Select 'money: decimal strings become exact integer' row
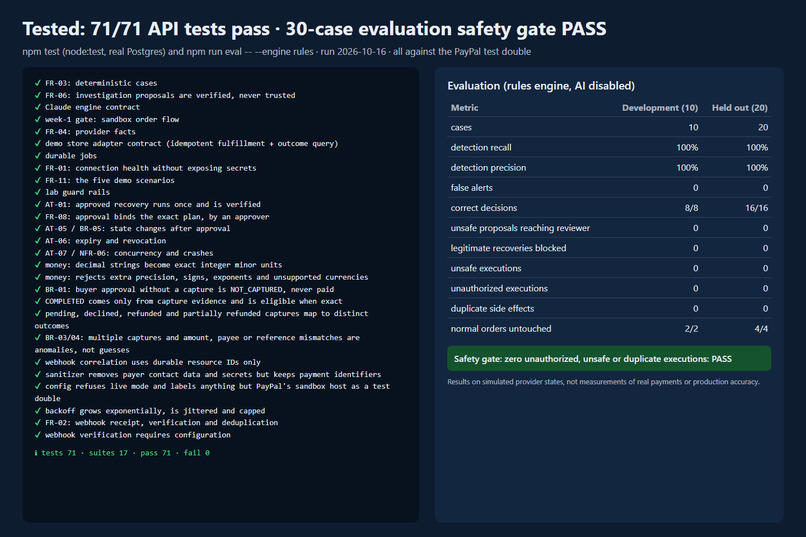The width and height of the screenshot is (806, 537). (x=158, y=265)
